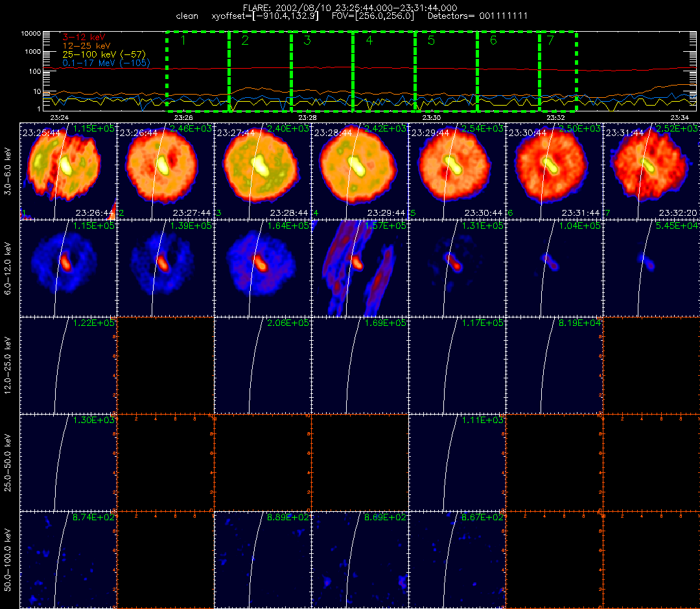The height and width of the screenshot is (609, 700).
Task: Click the 12-25 keV legend entry
Action: point(86,45)
